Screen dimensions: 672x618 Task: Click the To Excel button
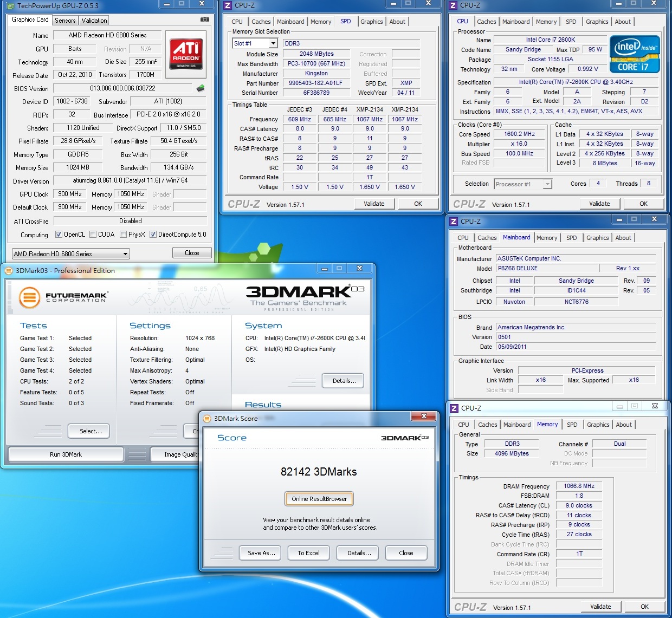[x=308, y=553]
